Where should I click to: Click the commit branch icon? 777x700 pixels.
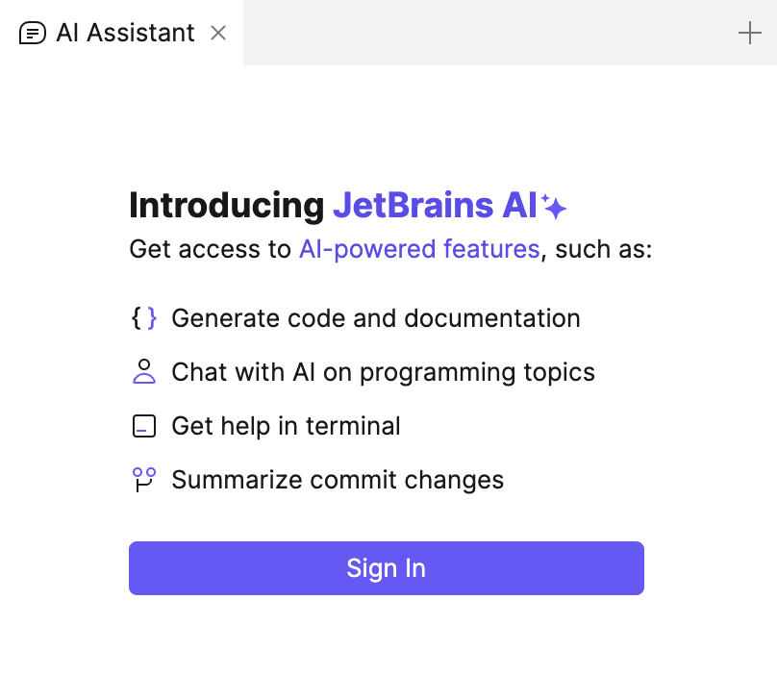point(143,479)
